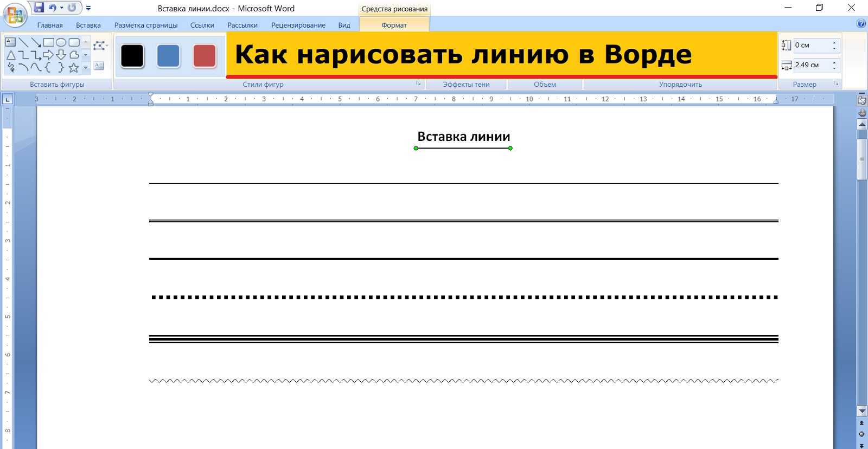This screenshot has width=868, height=449.
Task: Insert a Down Arrow block shape
Action: click(61, 55)
